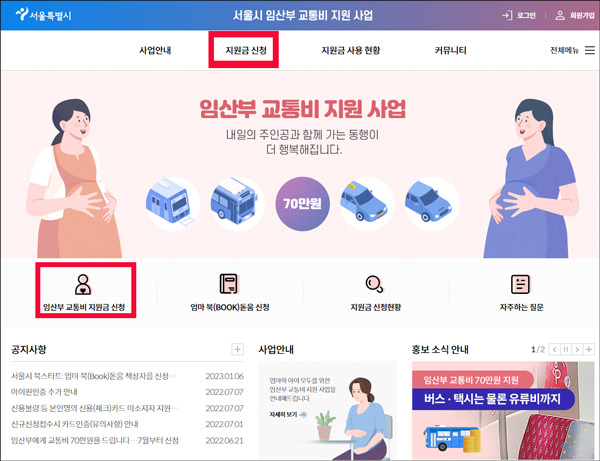Viewport: 600px width, 461px height.
Task: Click the 회원가입 person icon
Action: pos(560,15)
